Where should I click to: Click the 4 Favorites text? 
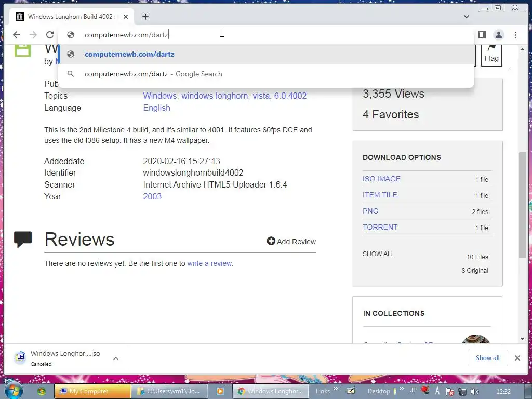[x=391, y=115]
